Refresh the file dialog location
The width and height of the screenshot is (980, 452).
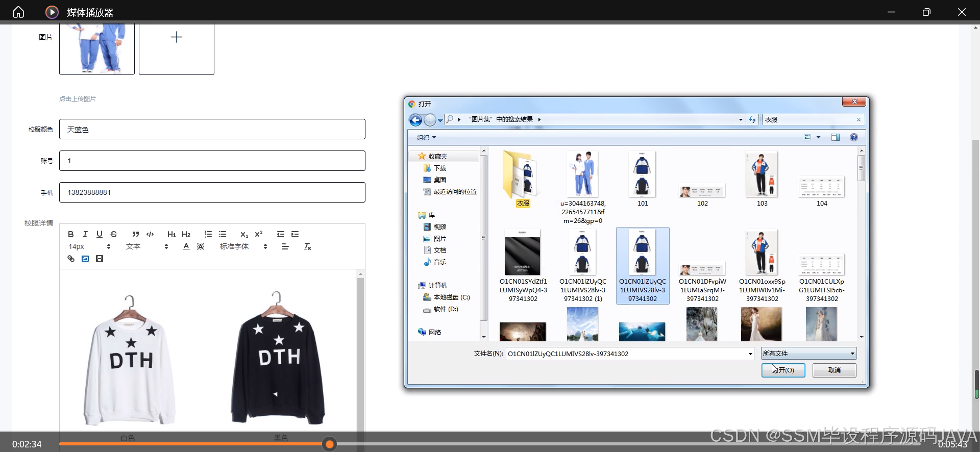[x=752, y=120]
